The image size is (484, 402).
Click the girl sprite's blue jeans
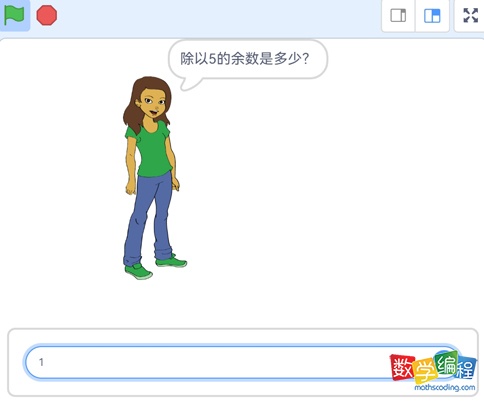pos(148,217)
